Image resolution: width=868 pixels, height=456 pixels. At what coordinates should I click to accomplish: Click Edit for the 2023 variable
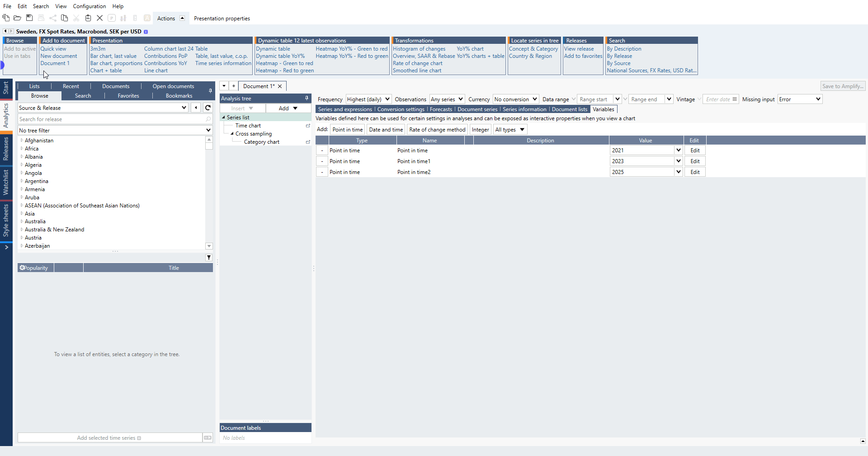pos(695,161)
